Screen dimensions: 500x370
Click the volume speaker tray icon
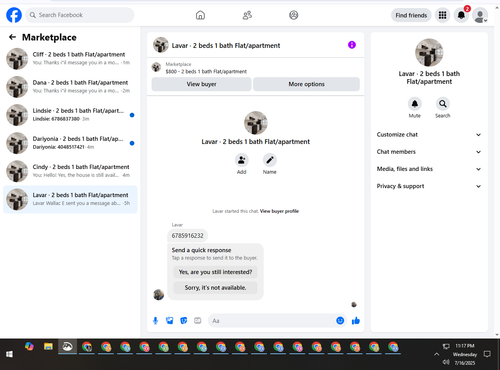[446, 362]
